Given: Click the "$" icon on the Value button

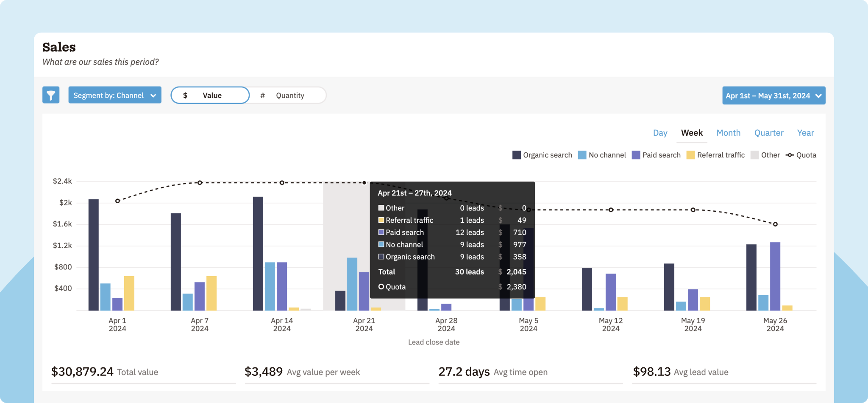Looking at the screenshot, I should click(x=185, y=95).
